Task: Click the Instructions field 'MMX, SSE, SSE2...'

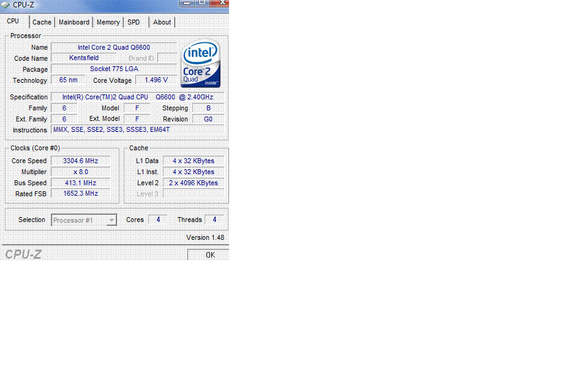Action: tap(138, 129)
